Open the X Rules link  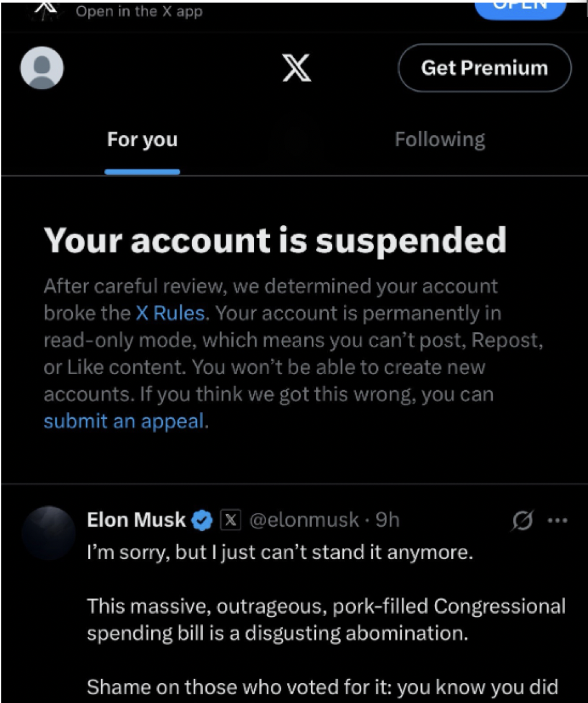[171, 313]
